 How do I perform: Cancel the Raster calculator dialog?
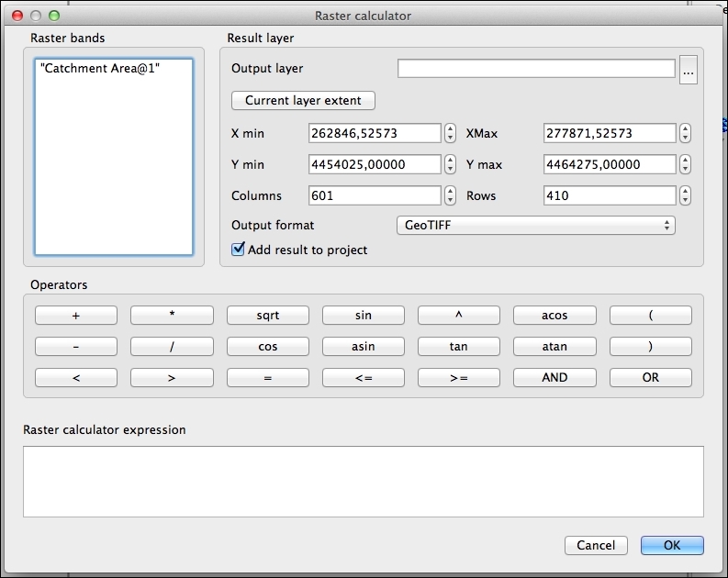[x=596, y=545]
